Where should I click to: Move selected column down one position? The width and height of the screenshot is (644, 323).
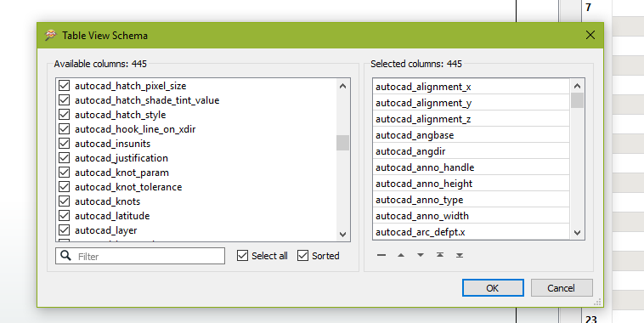[421, 255]
